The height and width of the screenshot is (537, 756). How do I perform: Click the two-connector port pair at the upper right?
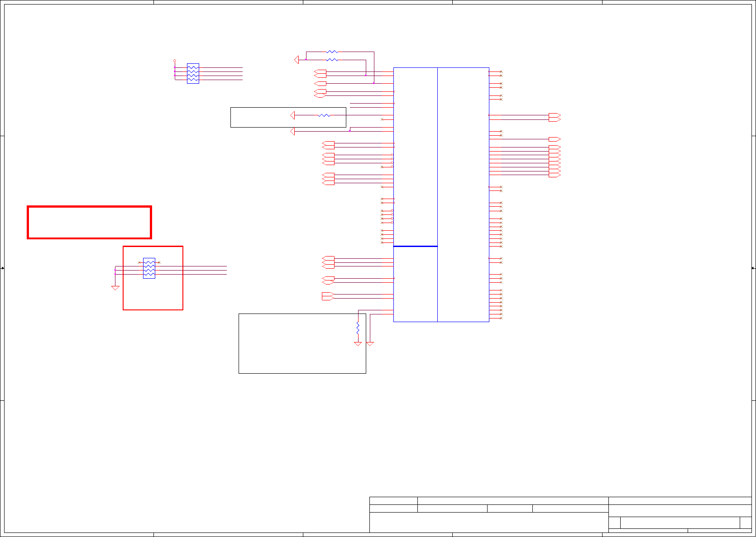555,117
